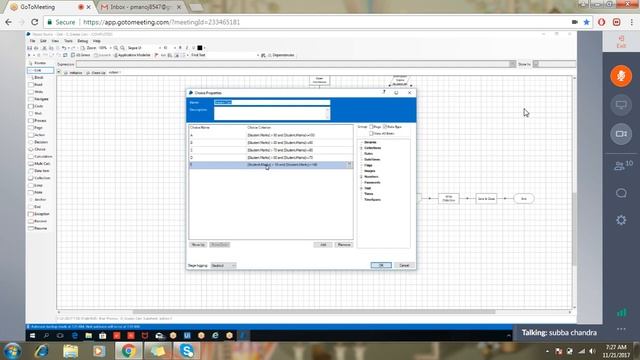Viewport: 640px width, 360px height.
Task: Click the Windows Start orb
Action: [12, 351]
